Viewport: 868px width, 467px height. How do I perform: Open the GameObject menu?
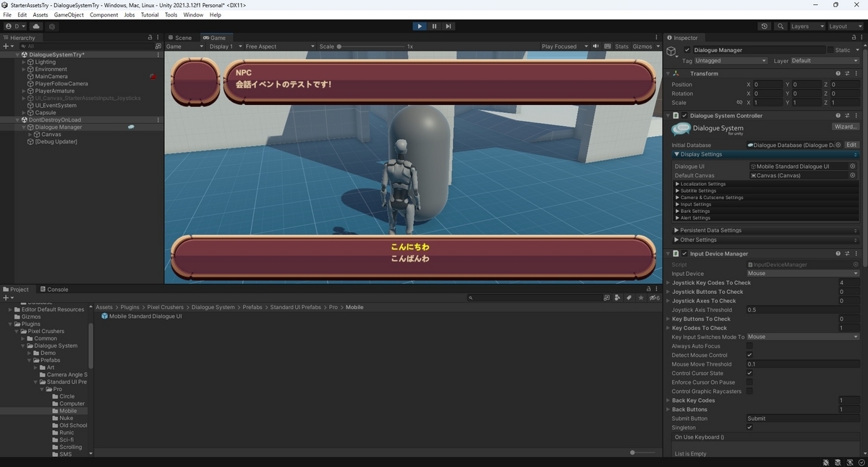point(69,14)
